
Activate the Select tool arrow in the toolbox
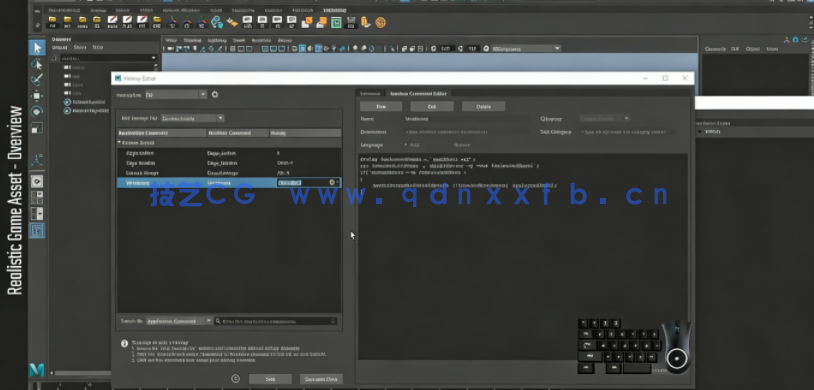coord(37,48)
